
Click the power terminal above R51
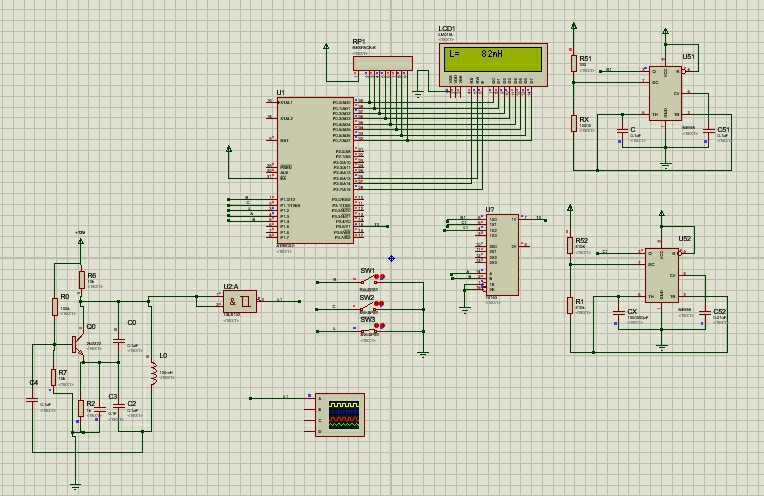[574, 26]
